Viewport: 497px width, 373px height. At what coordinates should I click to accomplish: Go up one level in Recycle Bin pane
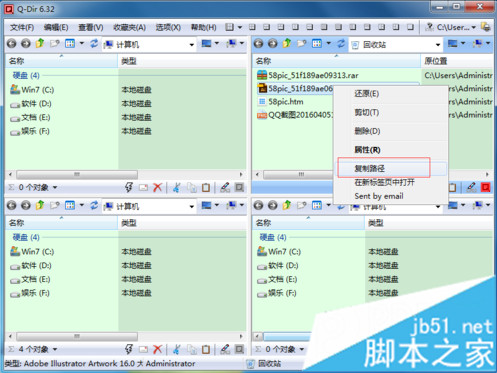point(287,43)
